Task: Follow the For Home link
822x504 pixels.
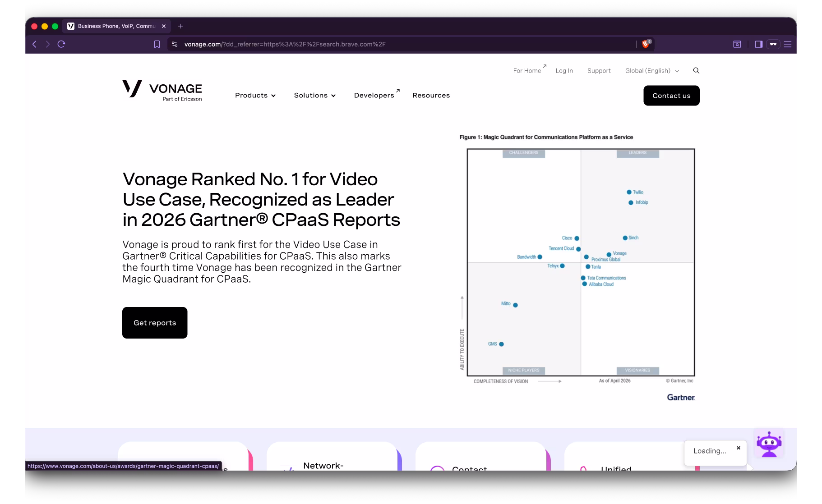Action: coord(529,70)
